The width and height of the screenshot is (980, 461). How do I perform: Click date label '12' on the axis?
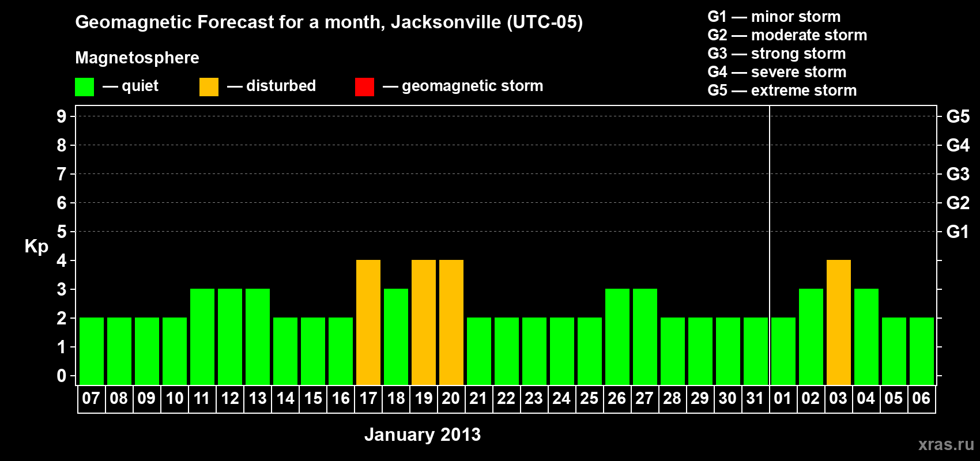coord(230,399)
